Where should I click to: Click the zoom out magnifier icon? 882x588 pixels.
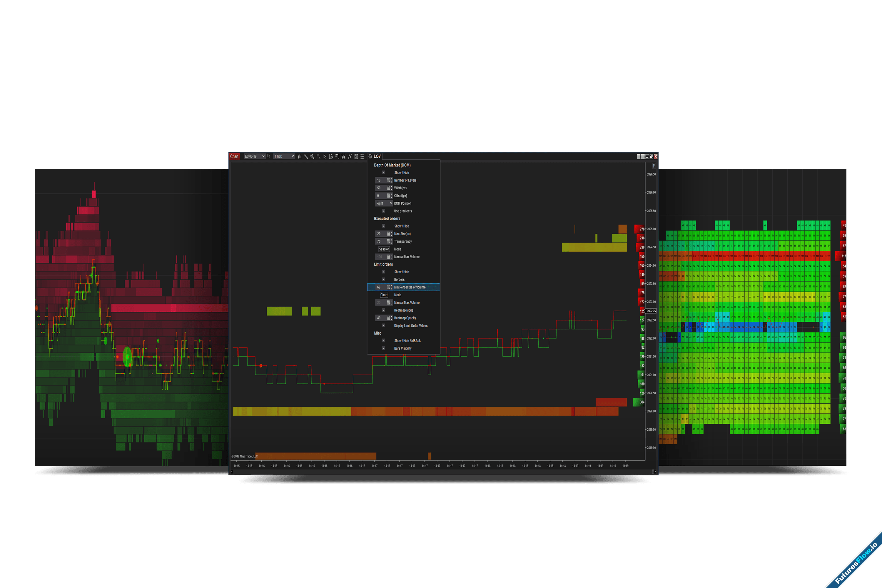click(318, 156)
